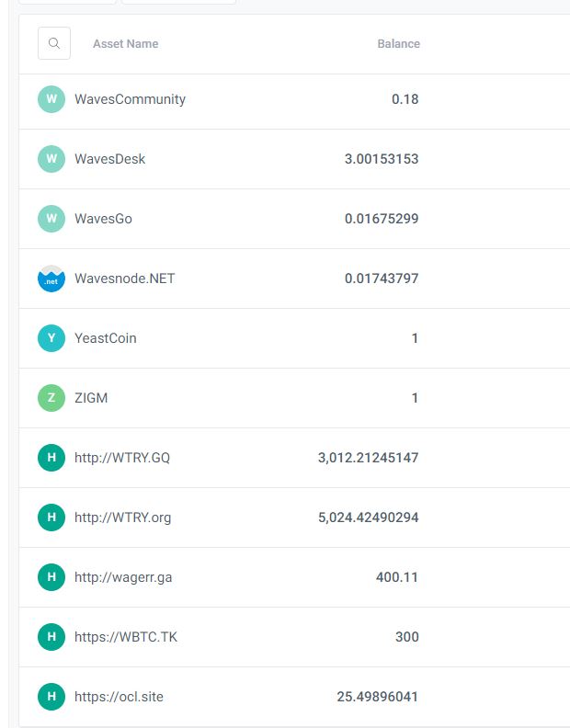
Task: Open the WavesCommunity asset name
Action: 130,99
